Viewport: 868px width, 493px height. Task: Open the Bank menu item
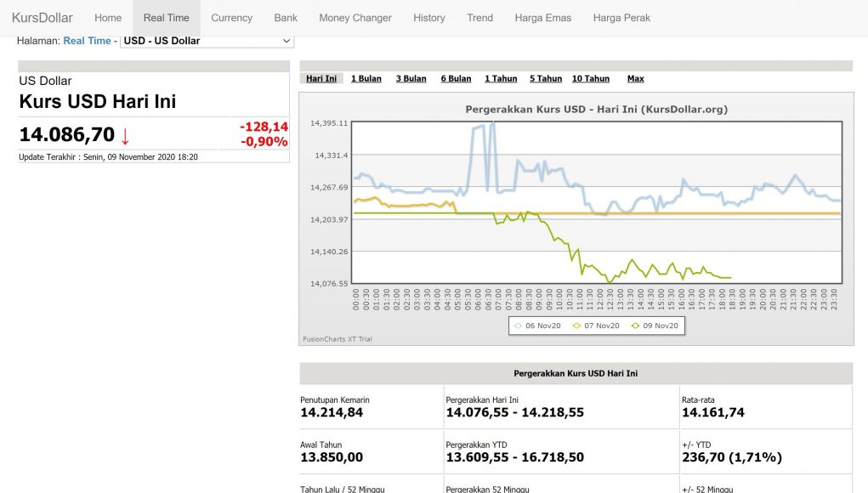[x=286, y=18]
